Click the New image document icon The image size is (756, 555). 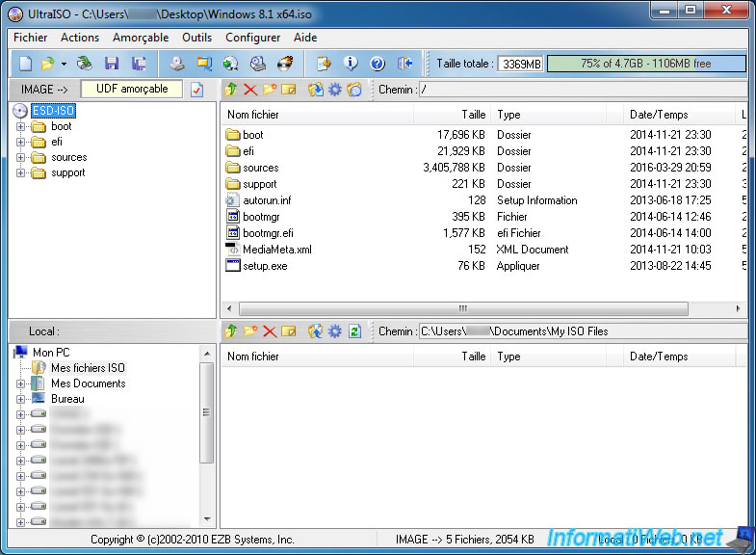[x=25, y=64]
